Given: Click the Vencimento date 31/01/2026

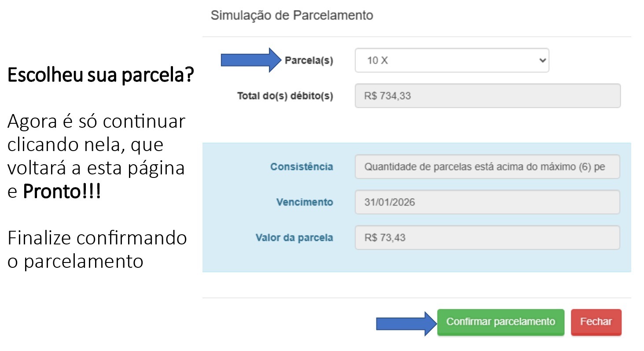Looking at the screenshot, I should (x=487, y=202).
